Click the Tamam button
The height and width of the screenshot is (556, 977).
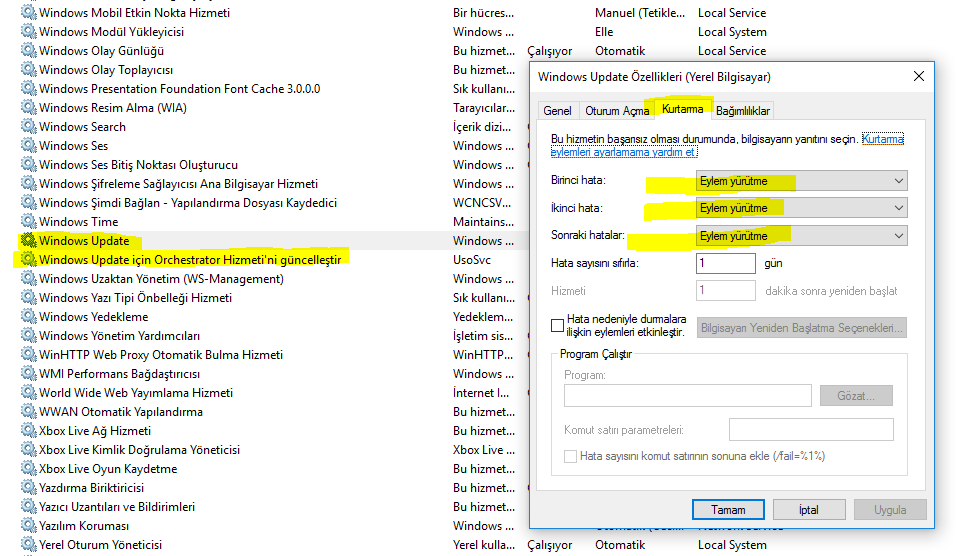click(x=728, y=509)
